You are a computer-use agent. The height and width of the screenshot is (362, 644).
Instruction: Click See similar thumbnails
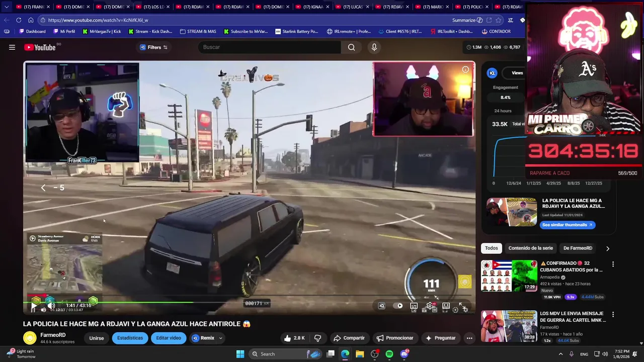click(x=568, y=225)
